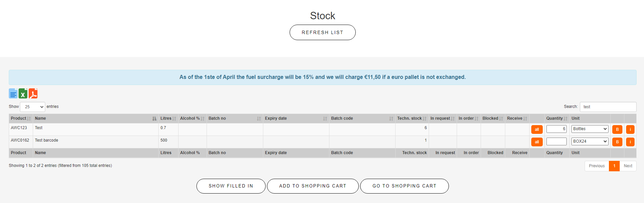644x203 pixels.
Task: Open the Bottles unit dropdown
Action: (590, 129)
